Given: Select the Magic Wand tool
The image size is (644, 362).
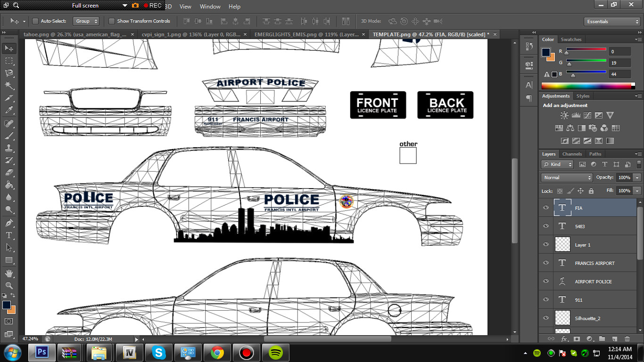Looking at the screenshot, I should (x=9, y=85).
